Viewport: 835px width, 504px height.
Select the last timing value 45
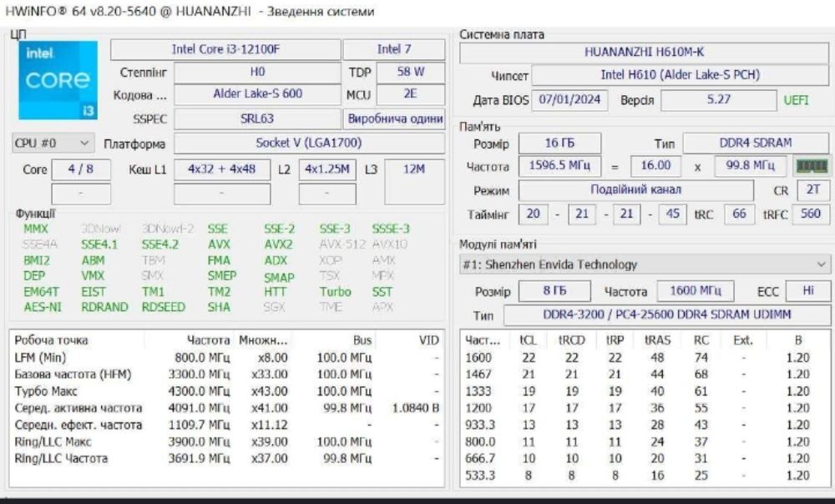(672, 214)
